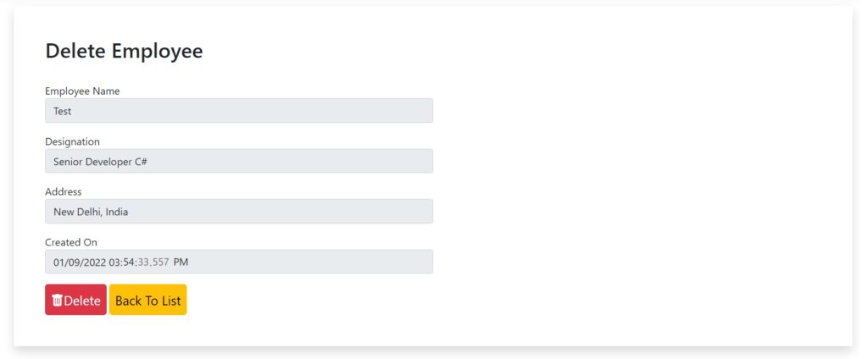This screenshot has width=868, height=359.
Task: Select the hour value 03 in Created On
Action: (x=115, y=262)
